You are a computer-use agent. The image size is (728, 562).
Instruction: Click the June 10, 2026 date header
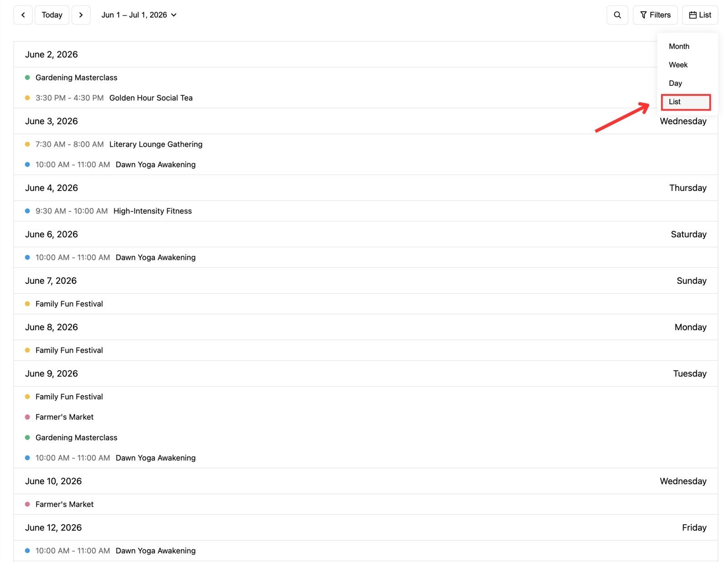[x=53, y=482]
